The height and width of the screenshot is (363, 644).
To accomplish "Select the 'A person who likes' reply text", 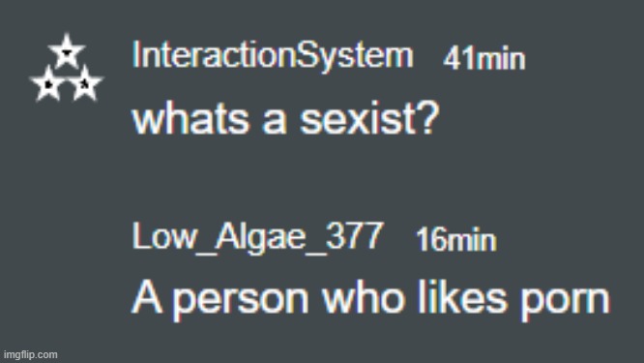I will pyautogui.click(x=319, y=298).
